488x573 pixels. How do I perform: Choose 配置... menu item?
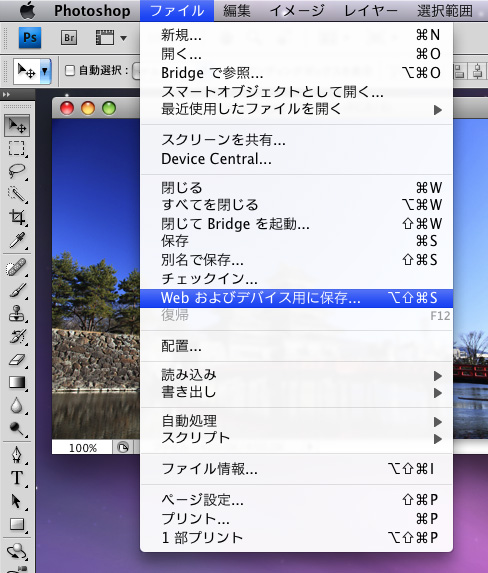[x=296, y=346]
